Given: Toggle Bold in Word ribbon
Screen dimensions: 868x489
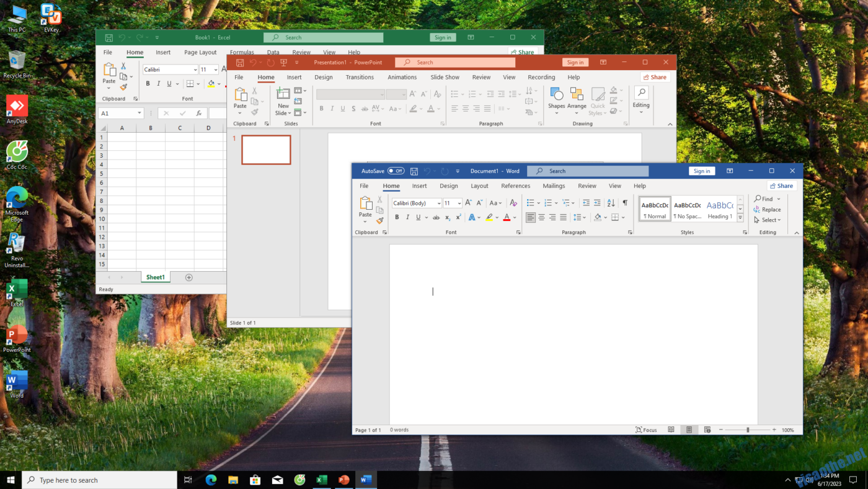Looking at the screenshot, I should [x=397, y=217].
